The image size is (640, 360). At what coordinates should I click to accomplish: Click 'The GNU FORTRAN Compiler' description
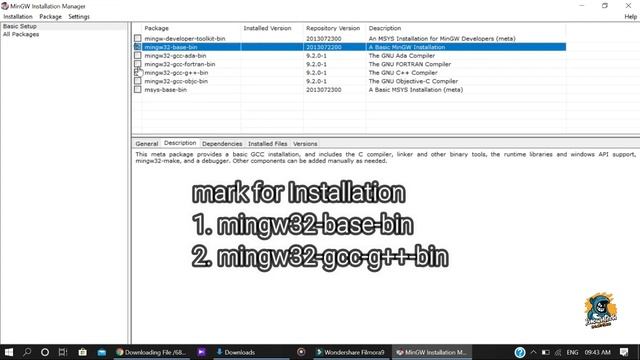coord(410,64)
